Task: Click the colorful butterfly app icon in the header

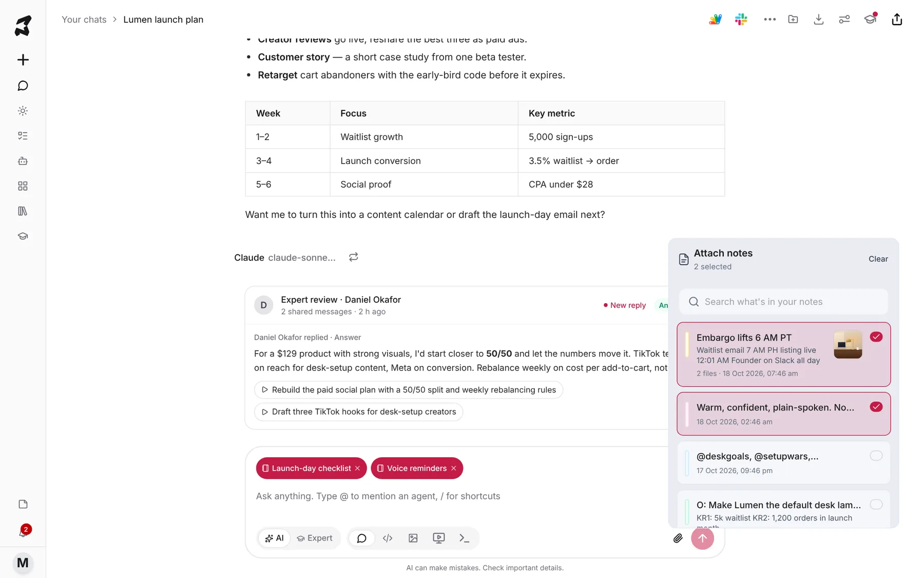Action: click(715, 20)
